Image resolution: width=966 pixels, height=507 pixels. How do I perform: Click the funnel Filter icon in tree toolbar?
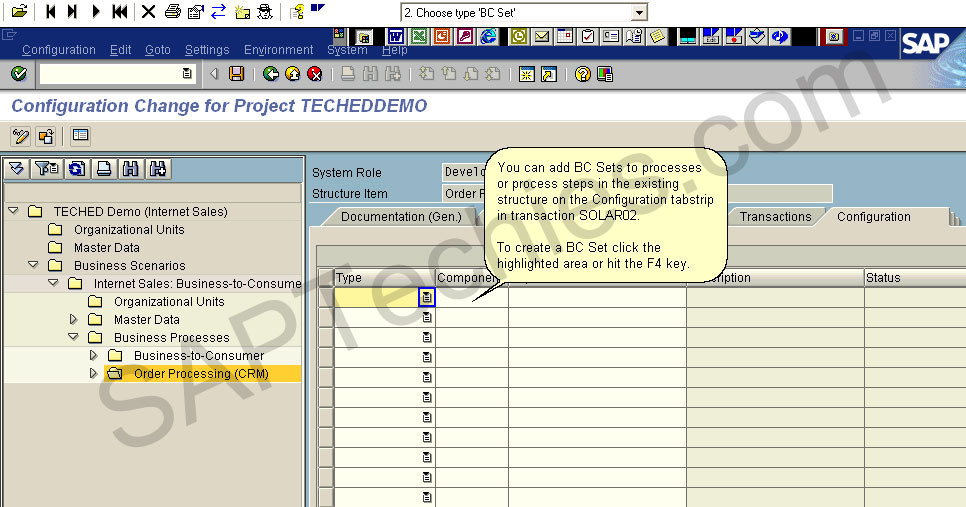pyautogui.click(x=47, y=168)
